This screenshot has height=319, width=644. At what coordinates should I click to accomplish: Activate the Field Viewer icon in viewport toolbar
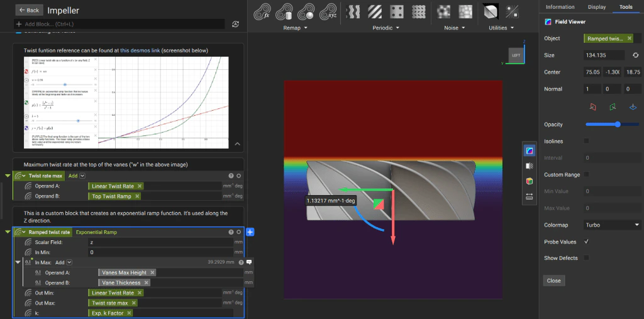[529, 150]
